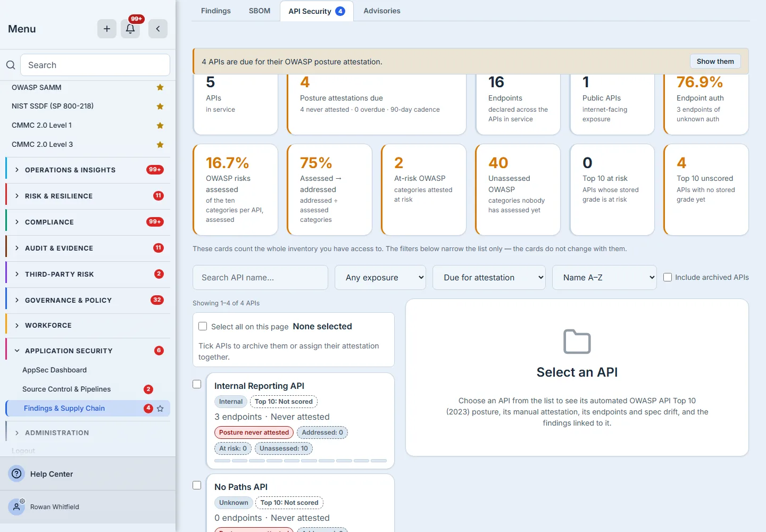The image size is (766, 532).
Task: Click the Rowan Whitfield user avatar icon
Action: pos(17,507)
